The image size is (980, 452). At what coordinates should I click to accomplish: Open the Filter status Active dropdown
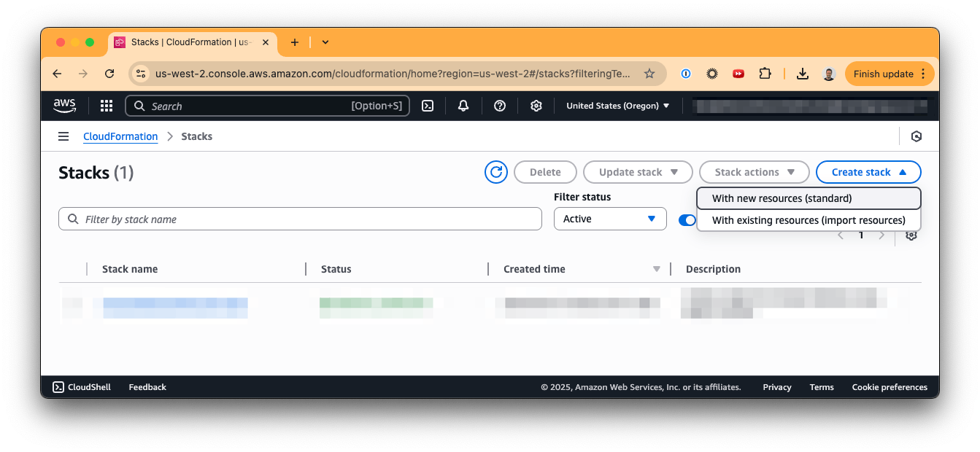click(x=610, y=219)
